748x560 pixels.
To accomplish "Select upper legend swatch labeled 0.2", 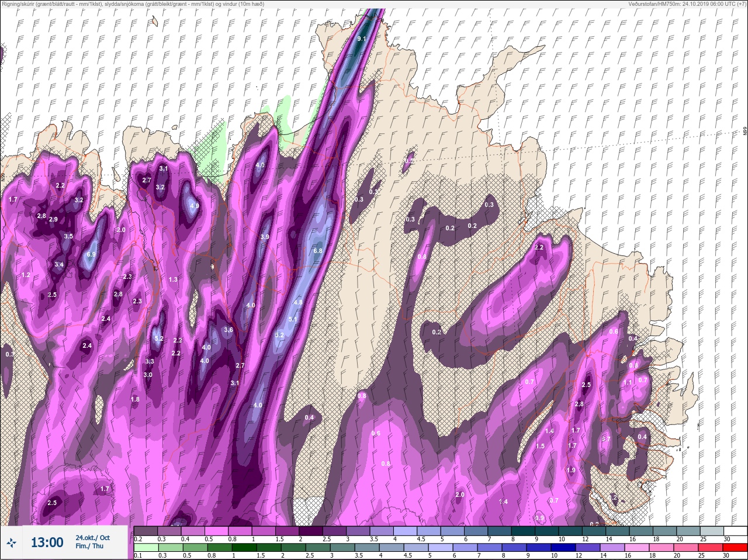I will pos(146,531).
